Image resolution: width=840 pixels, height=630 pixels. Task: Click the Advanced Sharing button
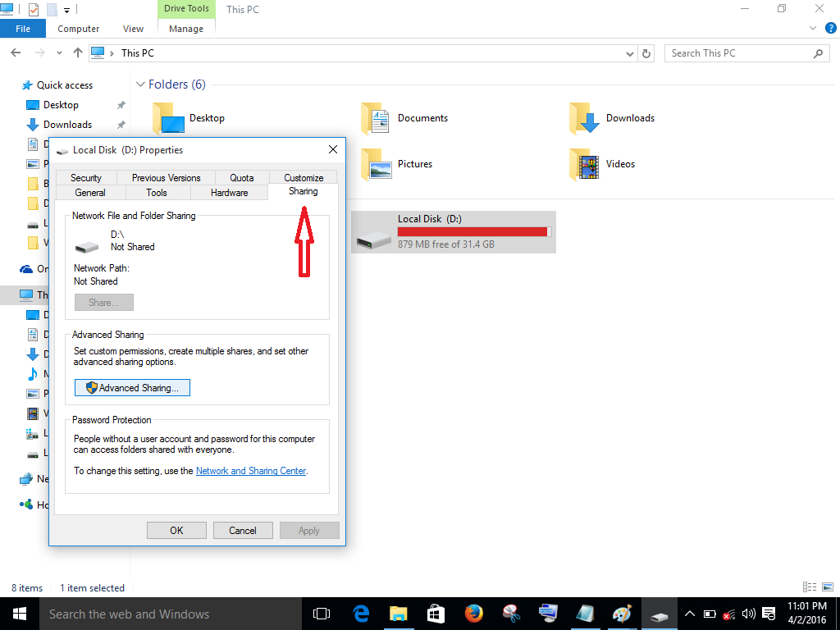click(x=131, y=387)
